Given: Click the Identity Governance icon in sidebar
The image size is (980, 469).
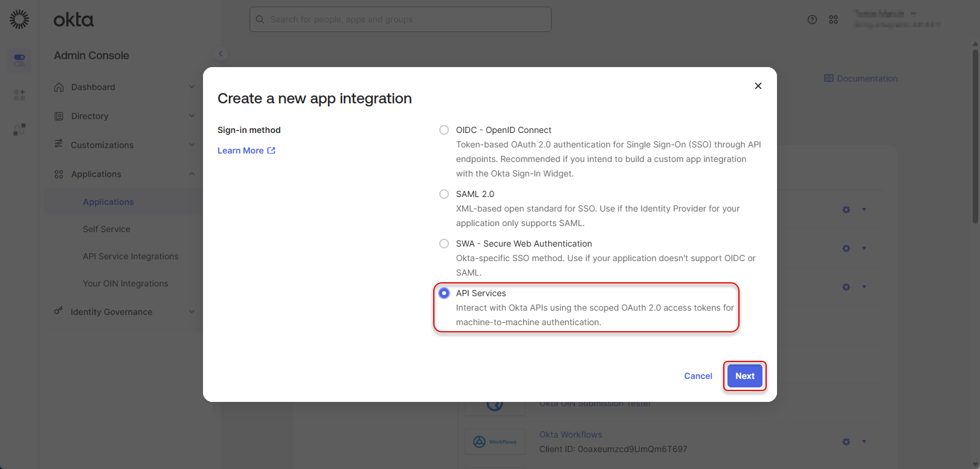Looking at the screenshot, I should coord(59,311).
